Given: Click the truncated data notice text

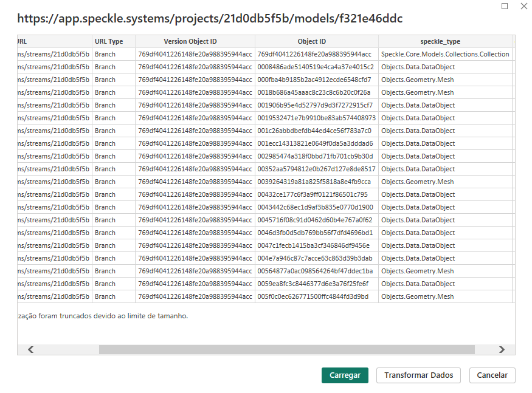Looking at the screenshot, I should pyautogui.click(x=103, y=316).
